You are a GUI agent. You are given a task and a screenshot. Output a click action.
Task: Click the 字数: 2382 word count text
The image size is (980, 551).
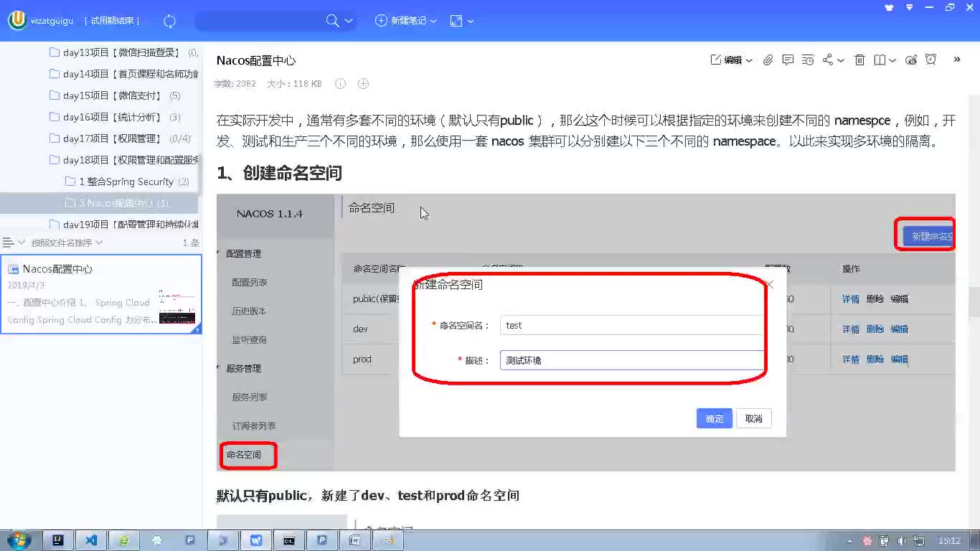click(x=235, y=84)
